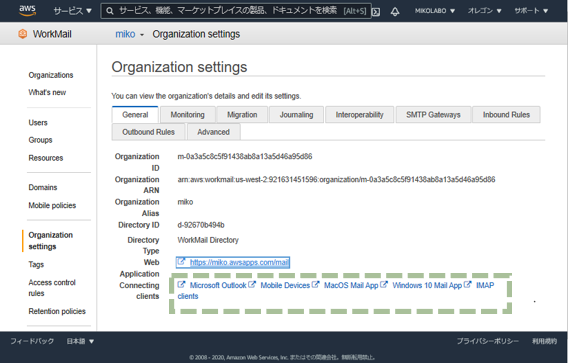Viewport: 568px width, 363px height.
Task: Go to Groups in the sidebar
Action: (40, 140)
